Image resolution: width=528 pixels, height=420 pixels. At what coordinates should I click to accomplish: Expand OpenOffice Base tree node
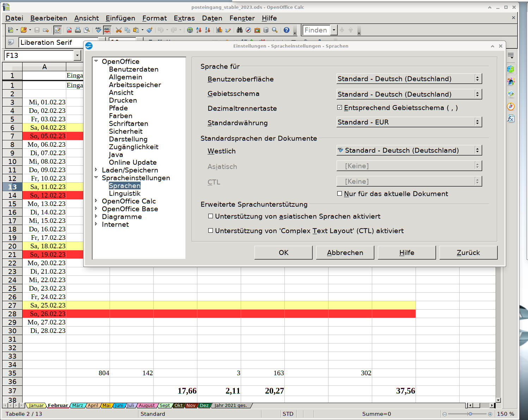96,208
